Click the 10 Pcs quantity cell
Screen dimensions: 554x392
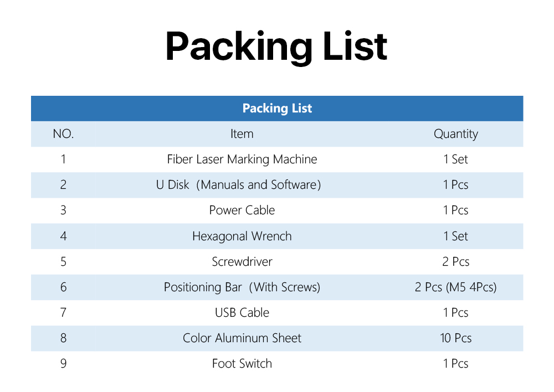456,338
